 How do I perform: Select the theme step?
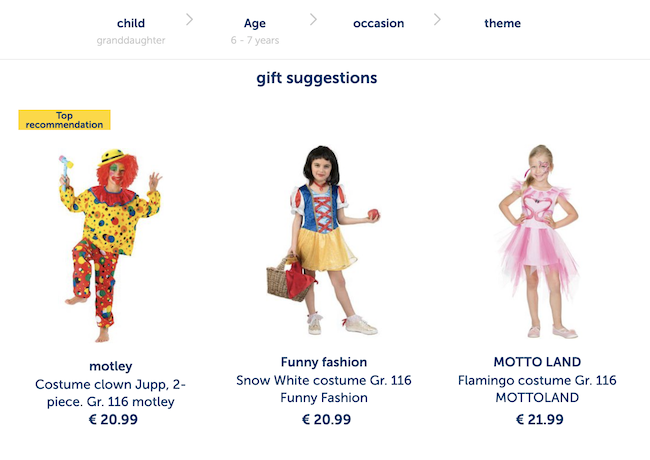tap(502, 23)
